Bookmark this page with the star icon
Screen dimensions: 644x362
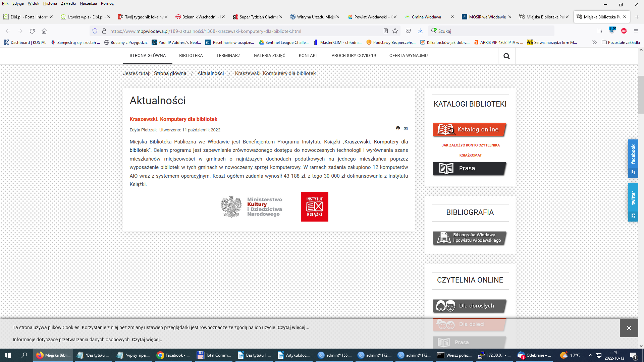tap(395, 31)
